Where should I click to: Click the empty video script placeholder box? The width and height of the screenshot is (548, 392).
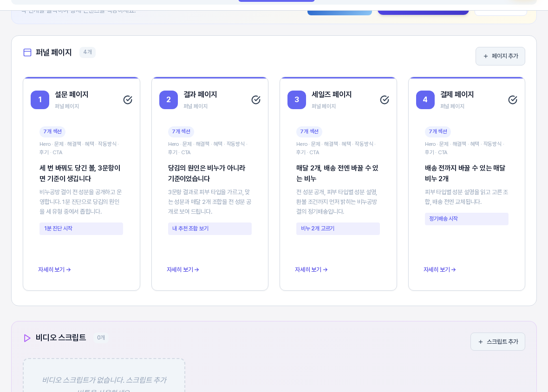coord(104,375)
